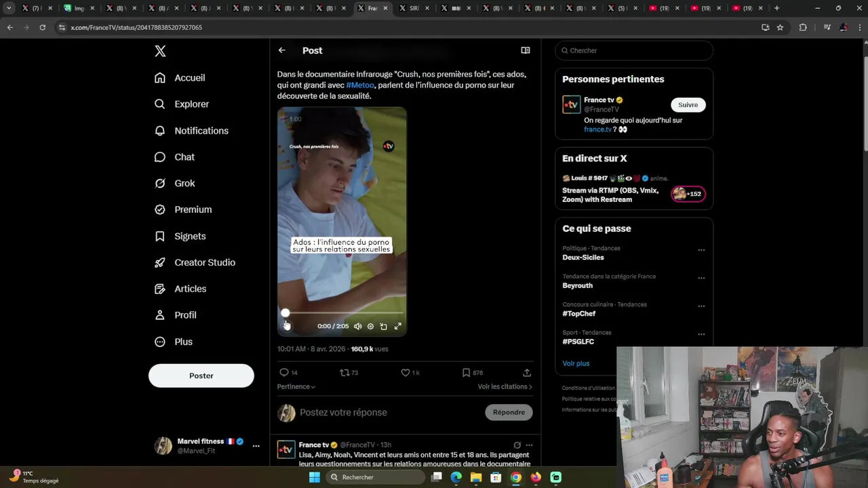Go back with Post arrow
The width and height of the screenshot is (868, 488).
click(281, 50)
